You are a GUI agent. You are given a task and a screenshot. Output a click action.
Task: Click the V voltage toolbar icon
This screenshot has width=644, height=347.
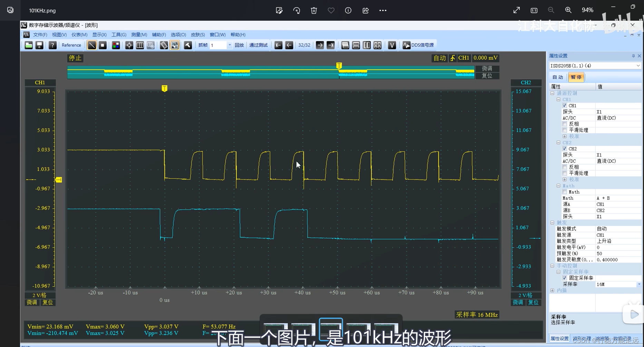pyautogui.click(x=392, y=45)
